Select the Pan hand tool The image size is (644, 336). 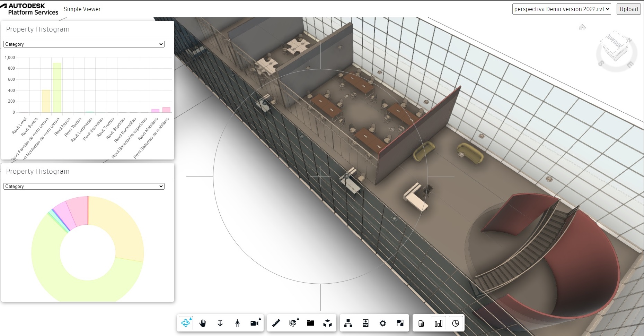pos(203,323)
